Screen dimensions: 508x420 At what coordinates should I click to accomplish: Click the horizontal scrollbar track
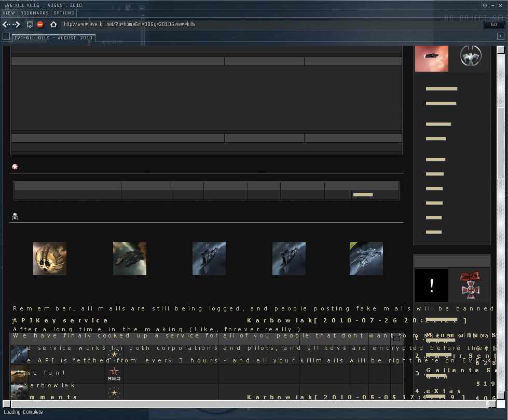coord(249,404)
